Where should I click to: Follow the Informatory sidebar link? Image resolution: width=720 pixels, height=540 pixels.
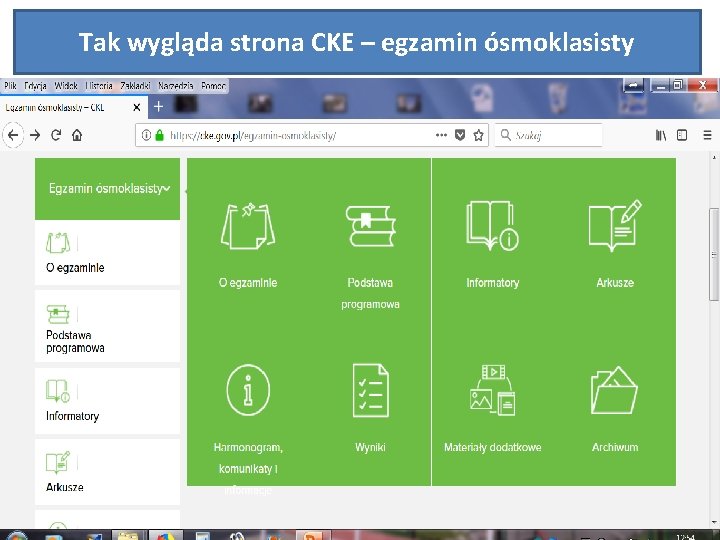[72, 416]
